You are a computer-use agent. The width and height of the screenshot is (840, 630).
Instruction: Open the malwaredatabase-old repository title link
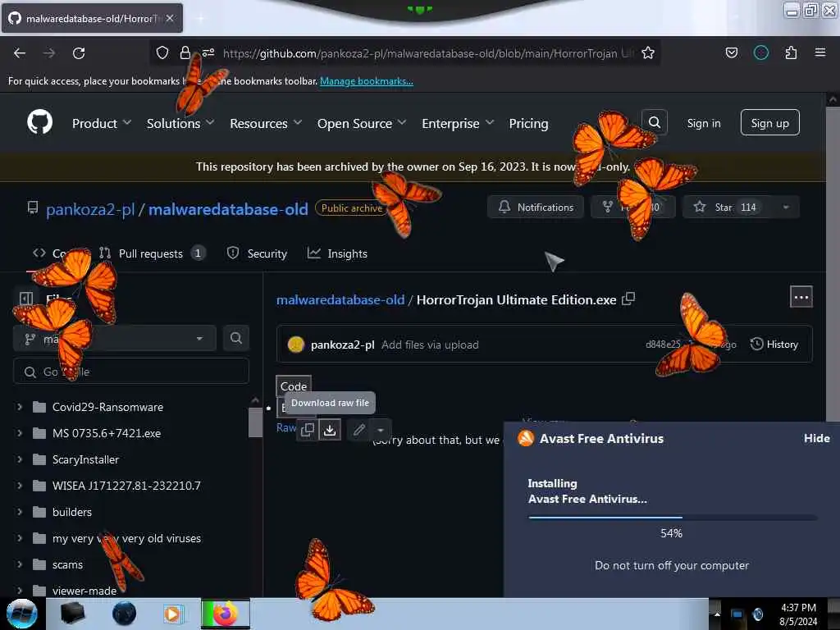228,209
